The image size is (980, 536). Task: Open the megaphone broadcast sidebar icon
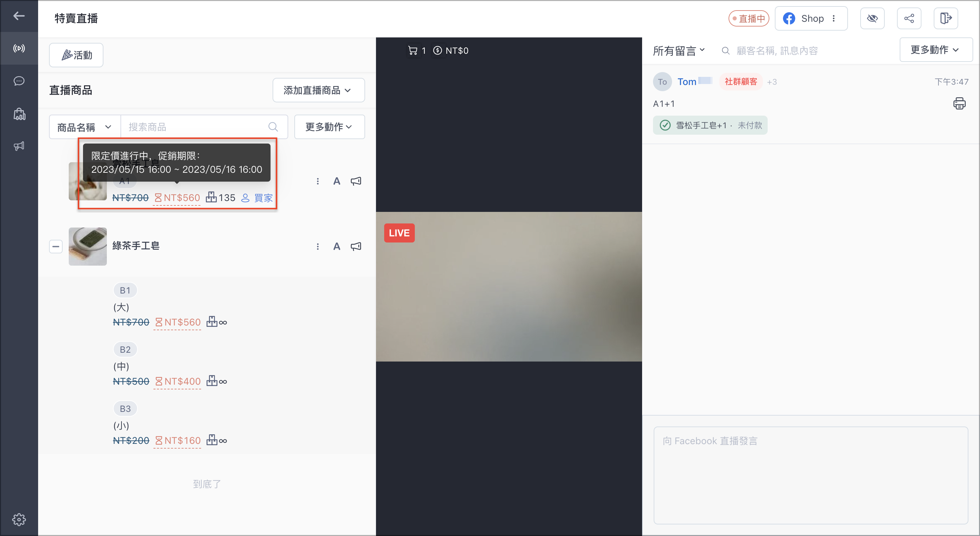[19, 146]
